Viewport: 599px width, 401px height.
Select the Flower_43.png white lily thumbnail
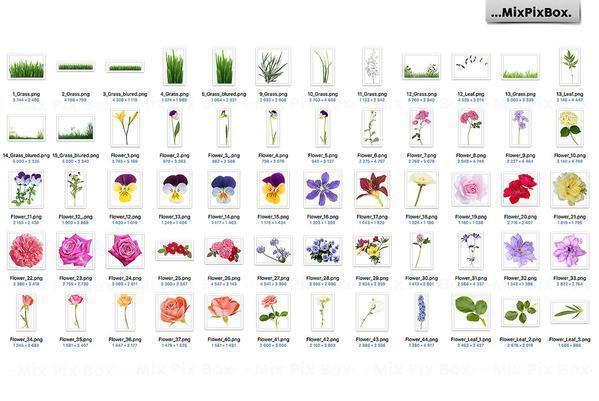tap(372, 312)
